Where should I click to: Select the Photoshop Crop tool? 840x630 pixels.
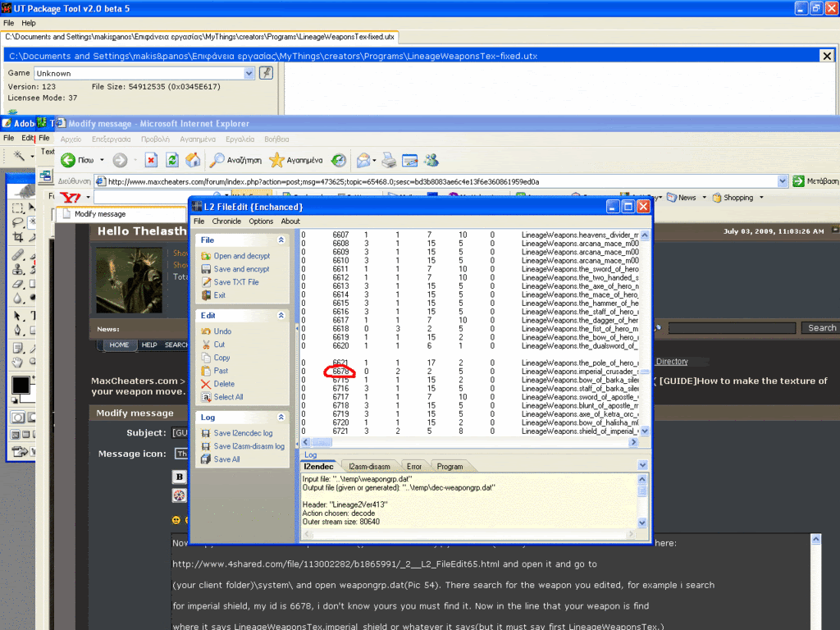[x=18, y=237]
